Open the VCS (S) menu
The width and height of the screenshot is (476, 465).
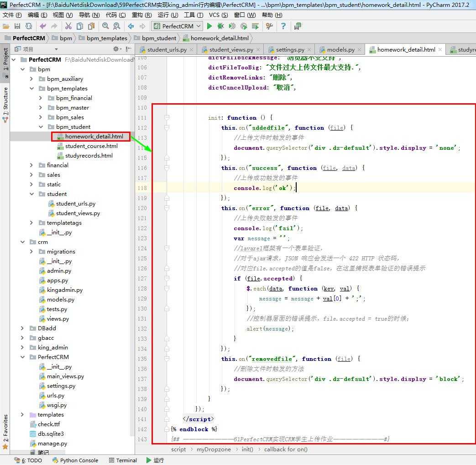click(218, 15)
